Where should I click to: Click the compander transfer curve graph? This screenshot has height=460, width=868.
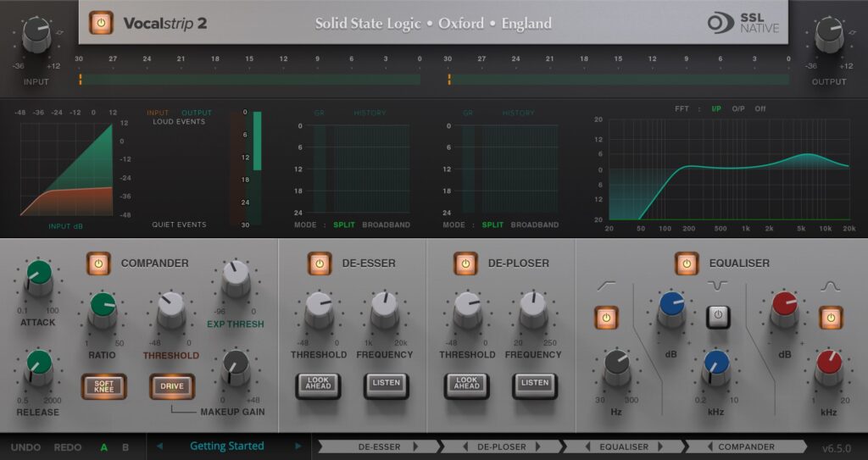(66, 169)
